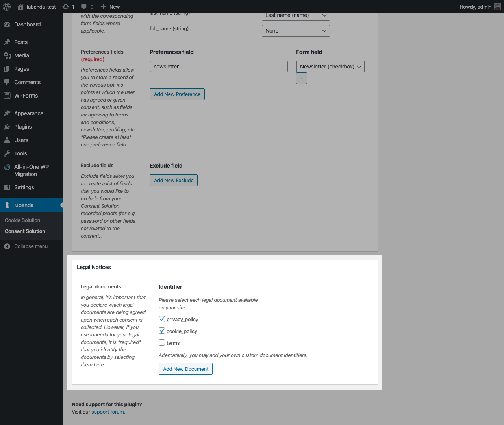Disable the cookie_policy document checkbox
Image resolution: width=504 pixels, height=425 pixels.
[161, 331]
